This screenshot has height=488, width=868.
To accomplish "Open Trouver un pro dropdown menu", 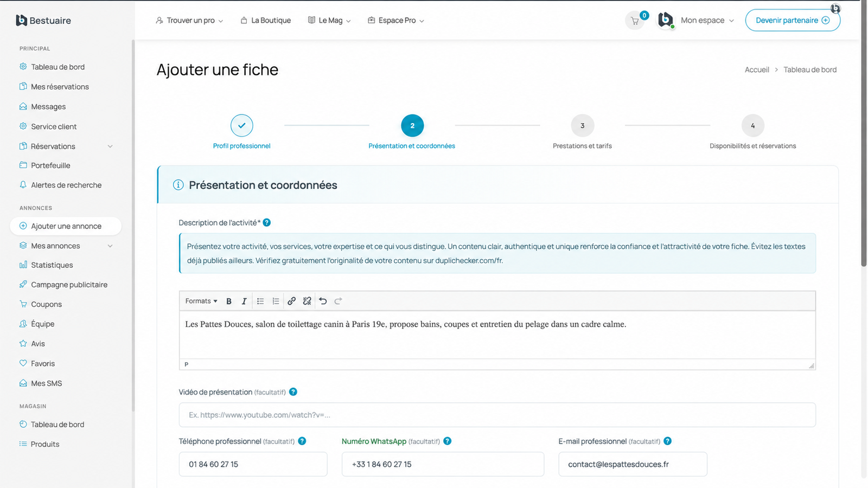I will (189, 21).
